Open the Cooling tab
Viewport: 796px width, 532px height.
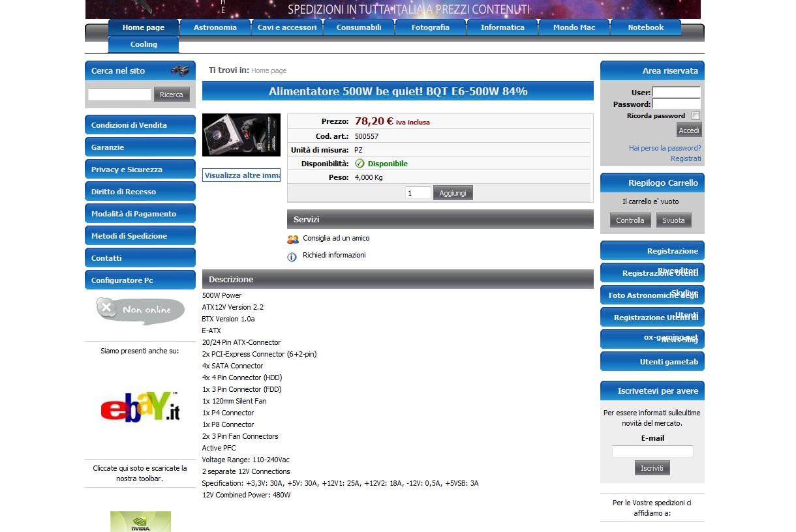coord(144,44)
